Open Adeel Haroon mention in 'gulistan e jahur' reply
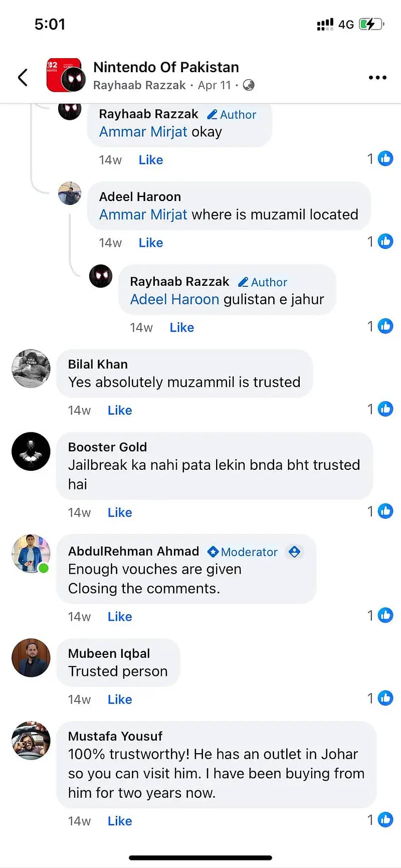 [174, 299]
